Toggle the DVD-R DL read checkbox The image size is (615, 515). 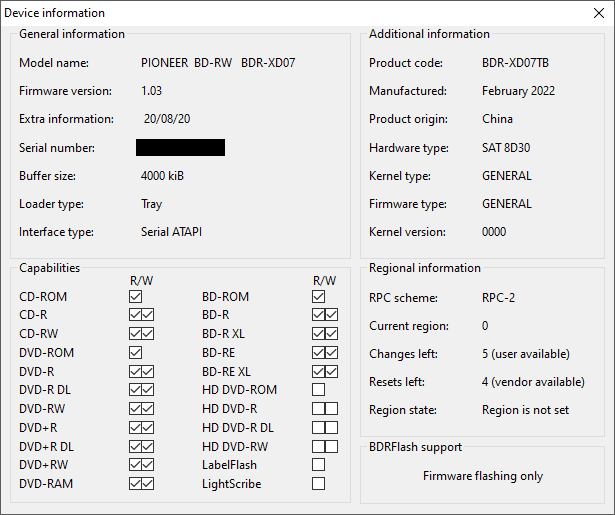click(x=135, y=389)
